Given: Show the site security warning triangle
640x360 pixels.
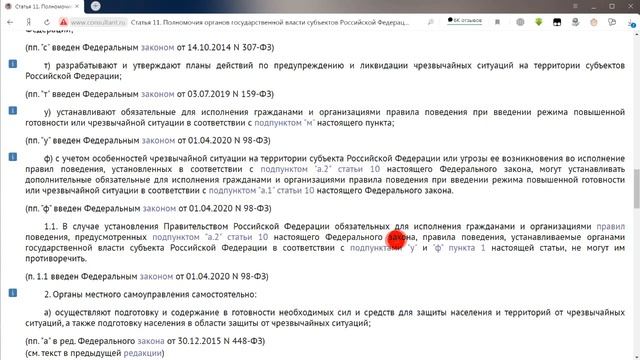Looking at the screenshot, I should [63, 22].
